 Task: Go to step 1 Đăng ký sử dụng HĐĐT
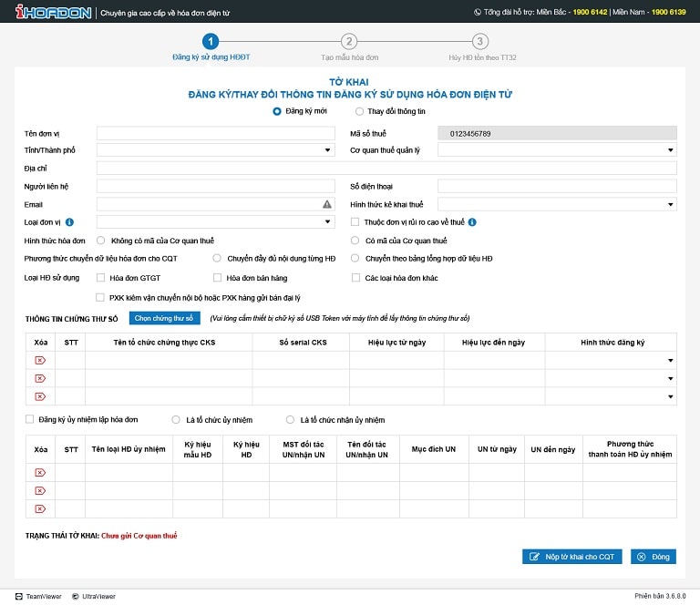(211, 42)
